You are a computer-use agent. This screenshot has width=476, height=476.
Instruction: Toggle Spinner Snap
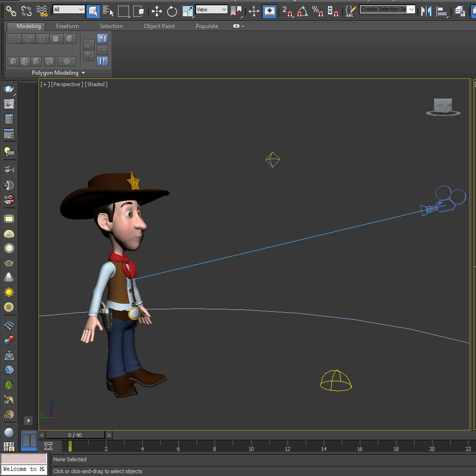pyautogui.click(x=333, y=11)
